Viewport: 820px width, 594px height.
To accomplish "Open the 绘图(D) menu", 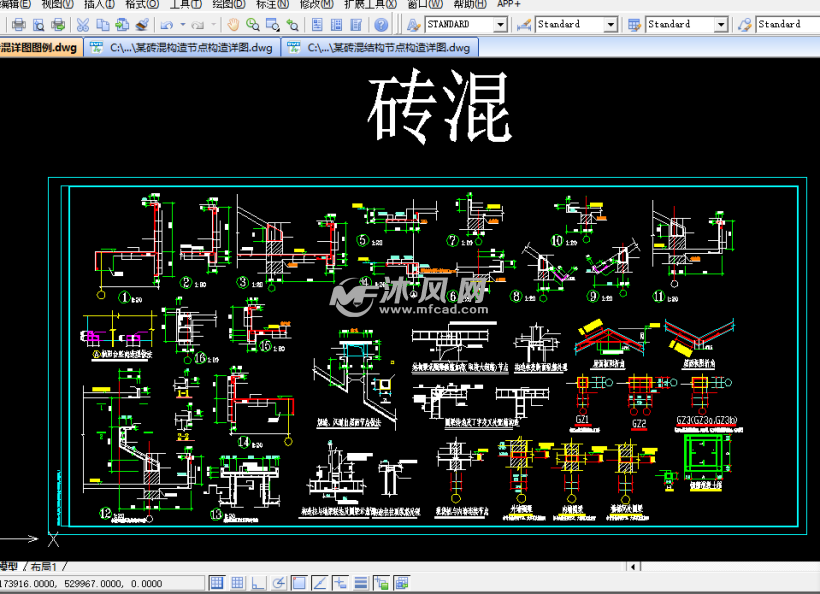I will 228,4.
